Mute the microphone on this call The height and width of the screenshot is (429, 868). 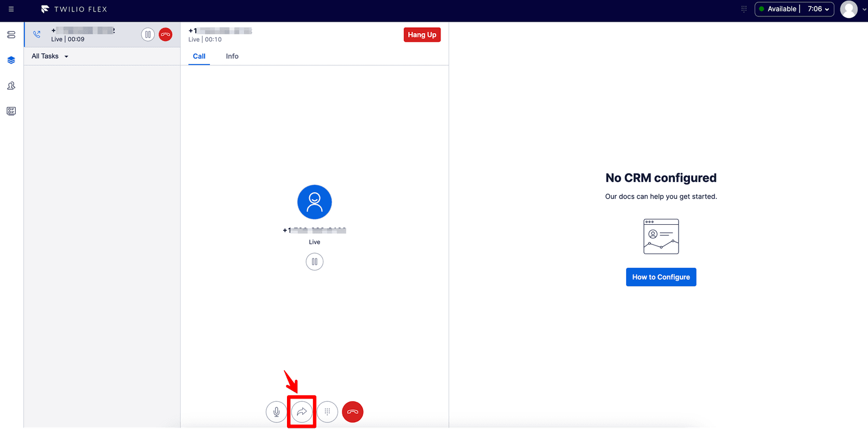click(x=276, y=412)
